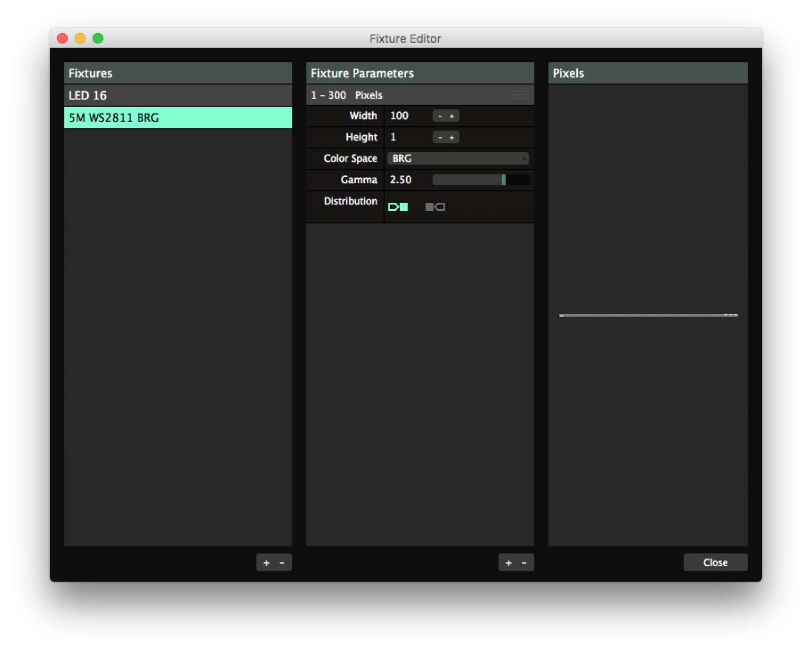Add a new pixel parameter range with plus icon

[x=508, y=562]
